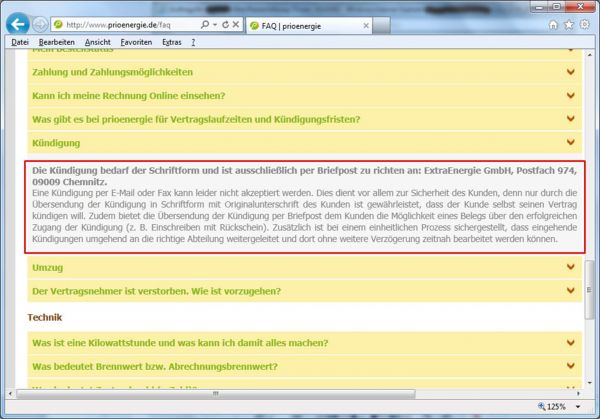Minimize the browser window

pos(540,7)
